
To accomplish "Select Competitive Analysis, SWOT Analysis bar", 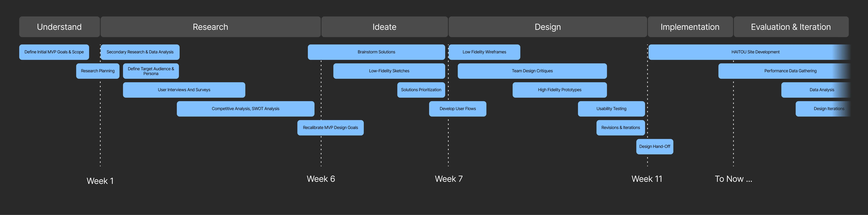I will pos(246,109).
